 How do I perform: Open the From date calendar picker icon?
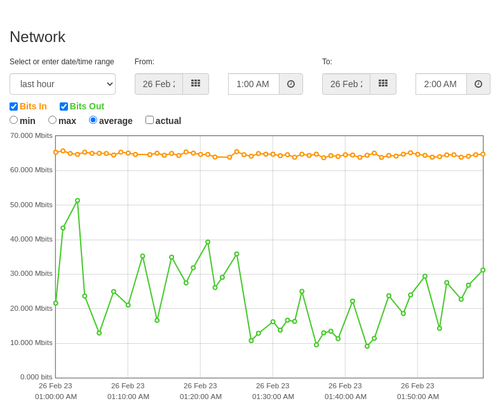195,84
